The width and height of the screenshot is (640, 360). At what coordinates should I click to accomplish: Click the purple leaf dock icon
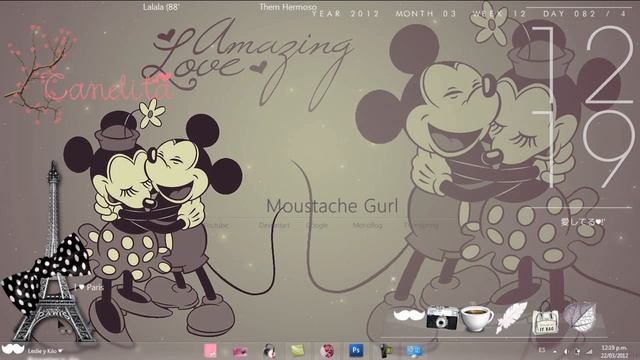580,316
